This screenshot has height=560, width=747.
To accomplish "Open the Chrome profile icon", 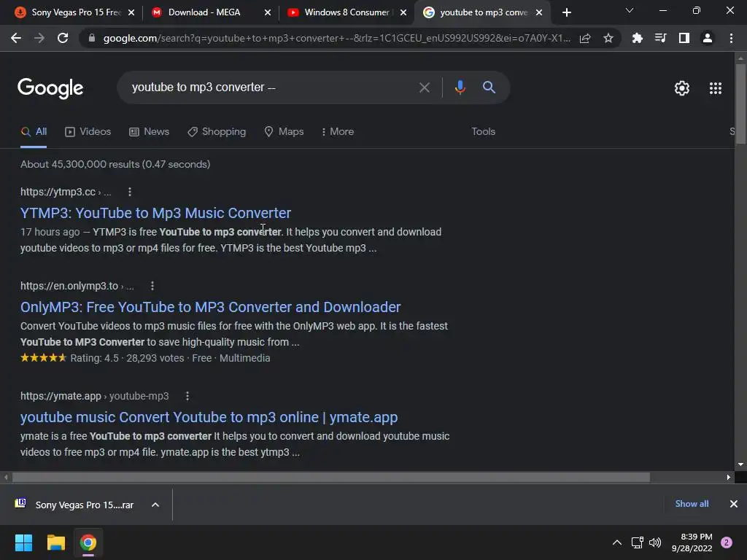I will [708, 38].
